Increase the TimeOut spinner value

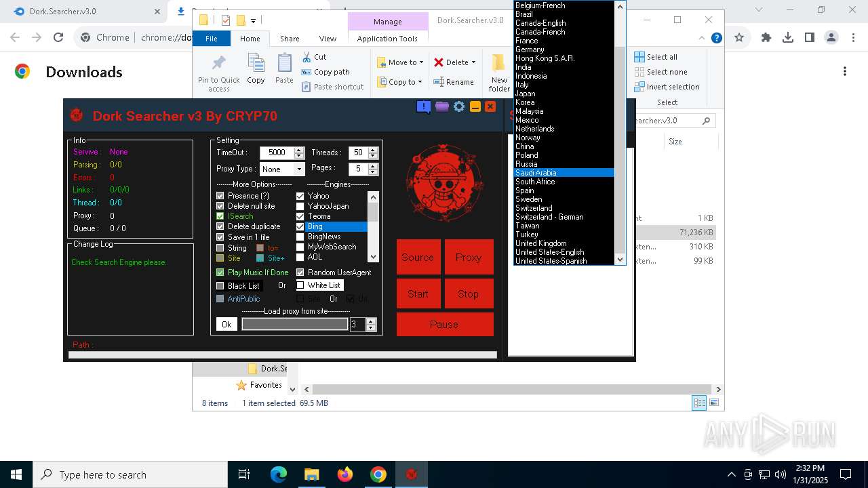(x=299, y=150)
